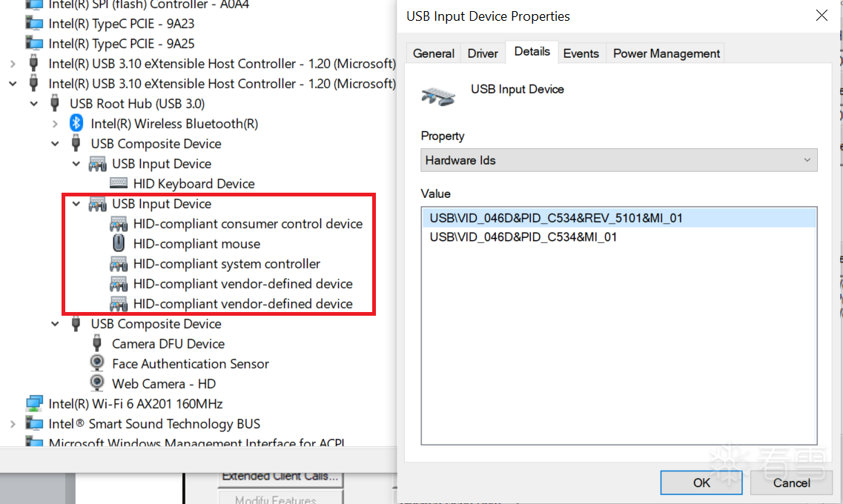The height and width of the screenshot is (504, 843).
Task: Switch to the Events tab
Action: [x=581, y=53]
